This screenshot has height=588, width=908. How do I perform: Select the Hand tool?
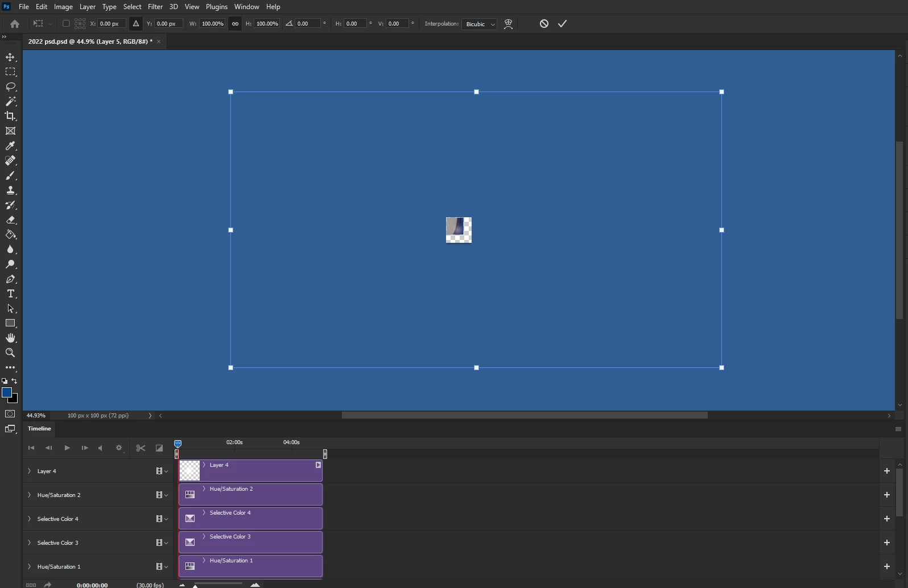coord(10,338)
